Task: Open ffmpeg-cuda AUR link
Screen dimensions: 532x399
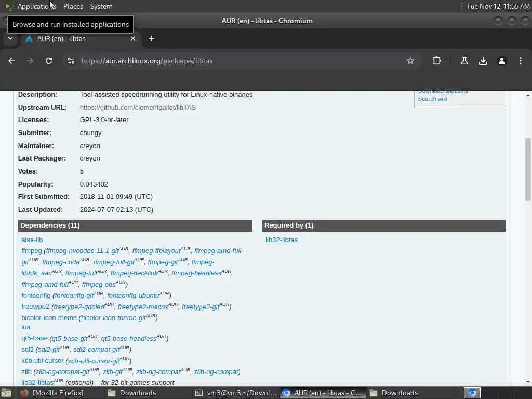Action: point(61,262)
